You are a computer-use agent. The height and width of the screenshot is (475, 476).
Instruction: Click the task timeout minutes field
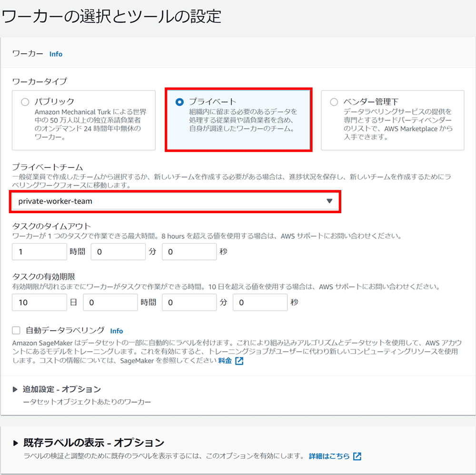tap(118, 252)
